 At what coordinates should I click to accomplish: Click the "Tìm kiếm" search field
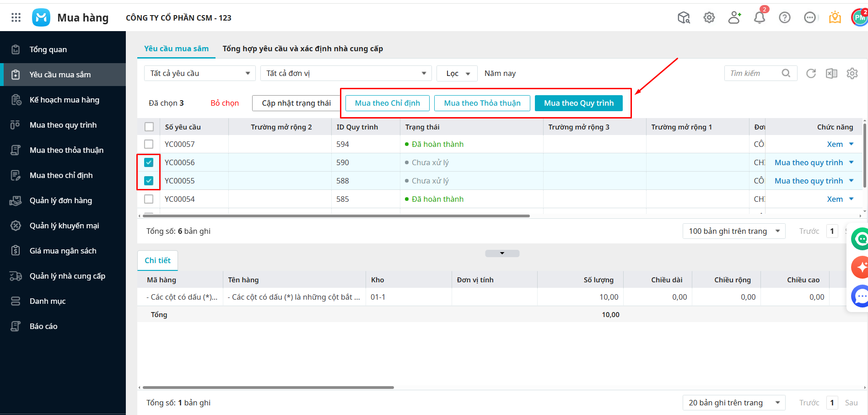click(754, 73)
